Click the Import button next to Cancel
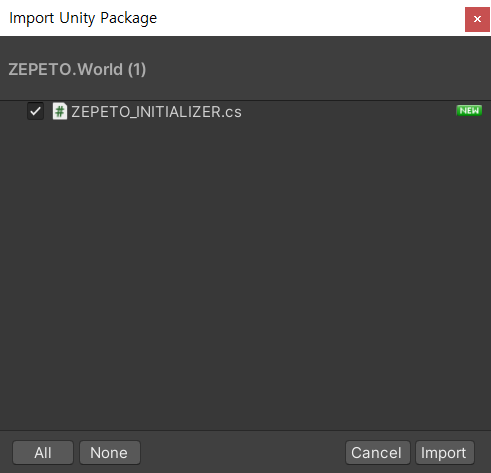Image resolution: width=491 pixels, height=473 pixels. click(x=445, y=453)
